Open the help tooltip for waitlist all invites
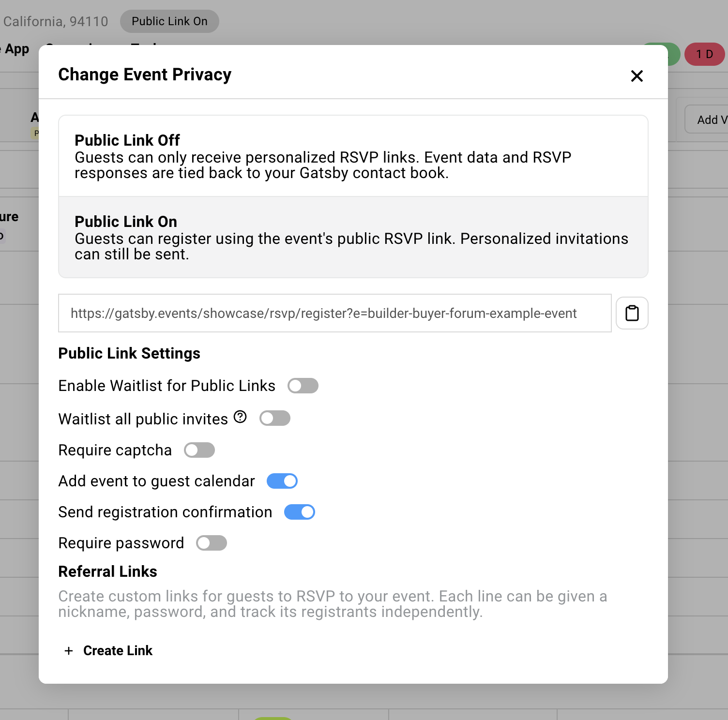Viewport: 728px width, 720px height. (240, 417)
